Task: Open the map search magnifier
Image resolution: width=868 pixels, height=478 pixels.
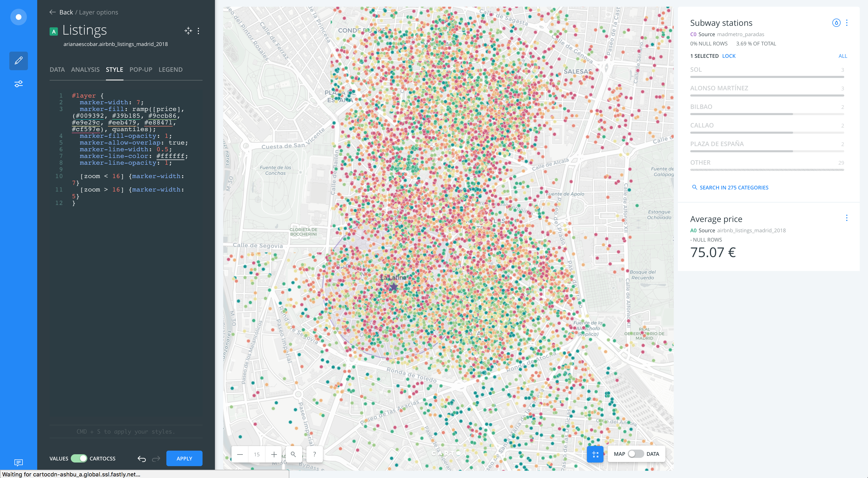Action: click(x=293, y=454)
